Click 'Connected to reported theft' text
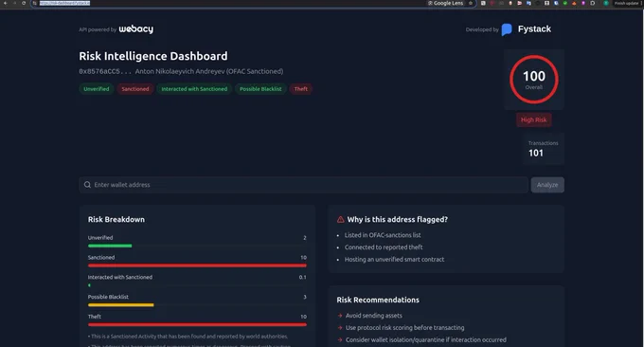The width and height of the screenshot is (644, 347). click(384, 247)
